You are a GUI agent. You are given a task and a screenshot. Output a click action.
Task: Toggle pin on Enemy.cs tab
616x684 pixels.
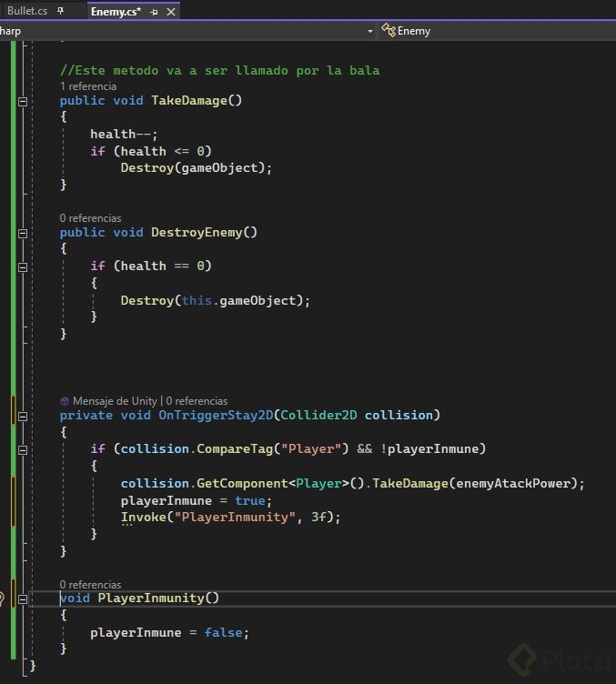154,12
